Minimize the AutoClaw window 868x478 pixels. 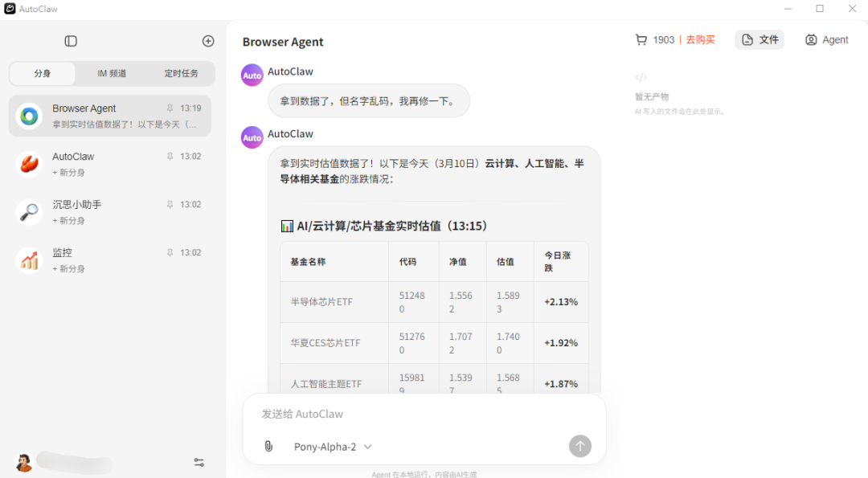(x=788, y=9)
